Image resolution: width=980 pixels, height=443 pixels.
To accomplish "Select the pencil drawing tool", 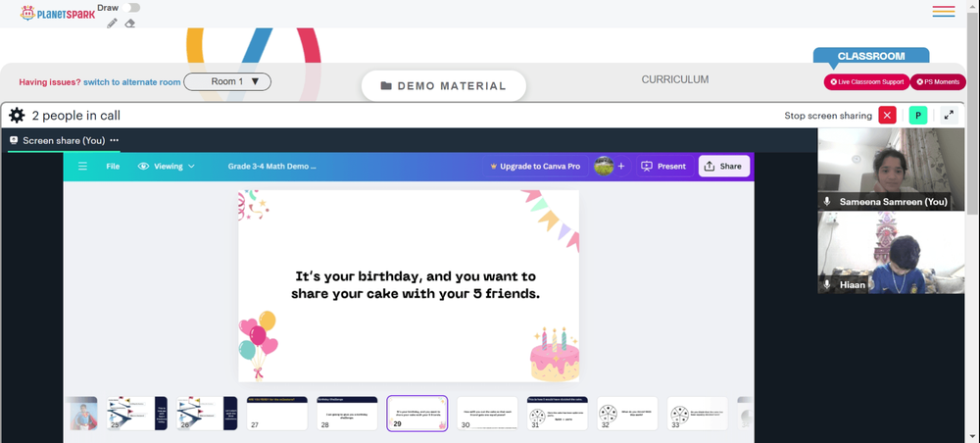I will pyautogui.click(x=112, y=24).
